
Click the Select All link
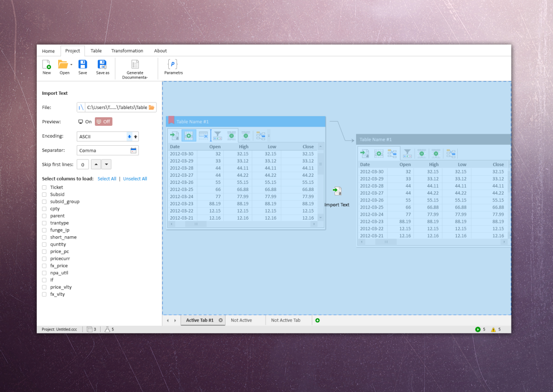point(107,178)
